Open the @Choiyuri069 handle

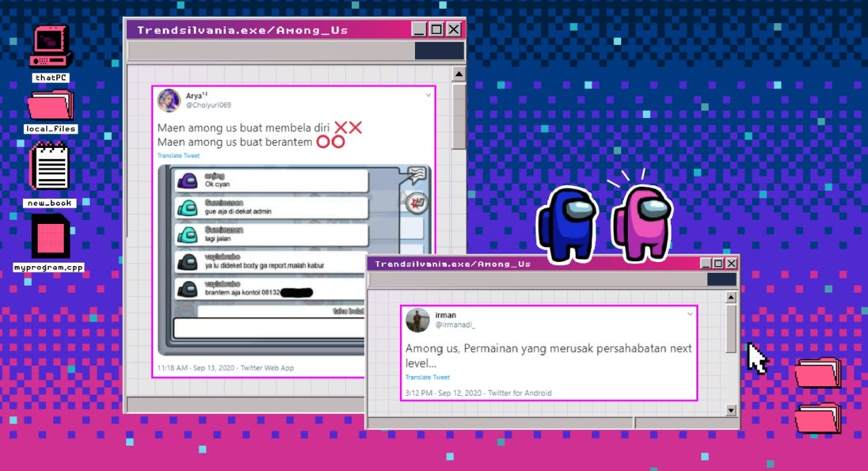[208, 105]
